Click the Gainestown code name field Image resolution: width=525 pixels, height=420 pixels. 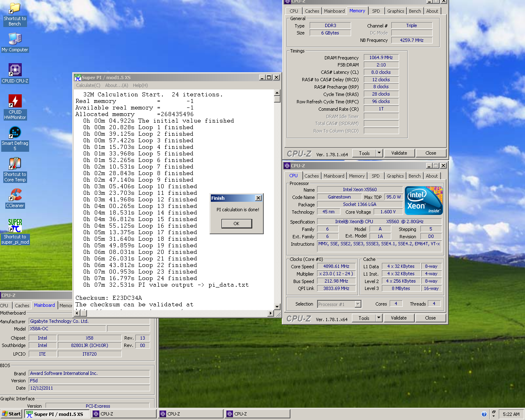[339, 197]
